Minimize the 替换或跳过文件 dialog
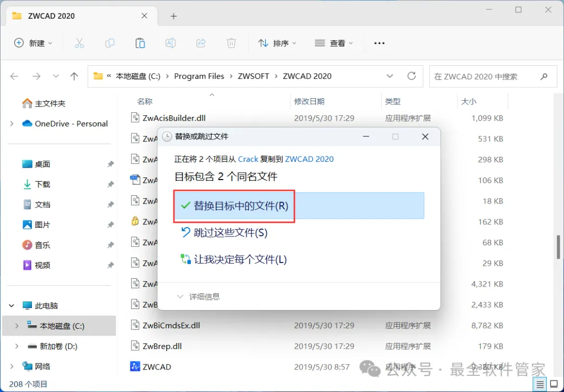The image size is (564, 392). 366,137
